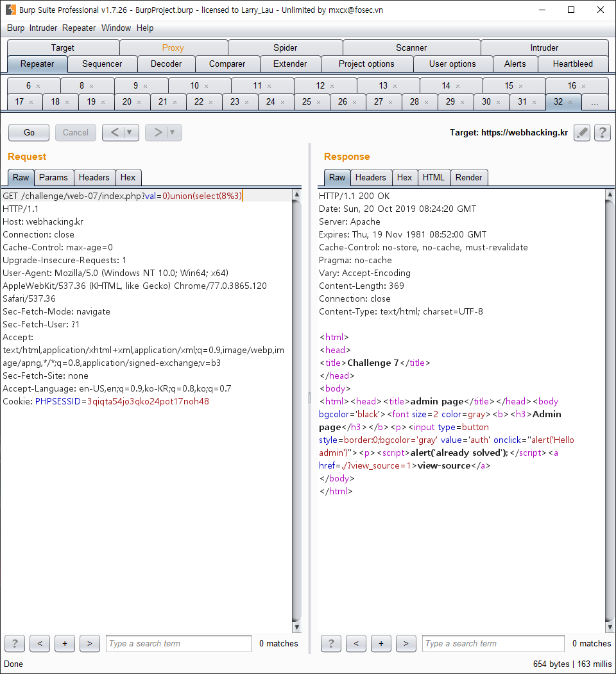
Task: Open the Repeater menu in menu bar
Action: tap(79, 28)
